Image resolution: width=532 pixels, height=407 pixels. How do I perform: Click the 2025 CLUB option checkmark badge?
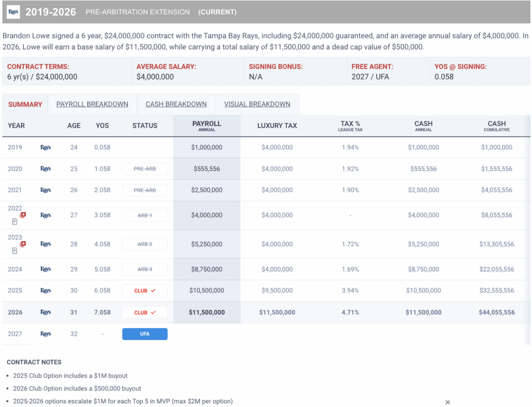pyautogui.click(x=144, y=291)
